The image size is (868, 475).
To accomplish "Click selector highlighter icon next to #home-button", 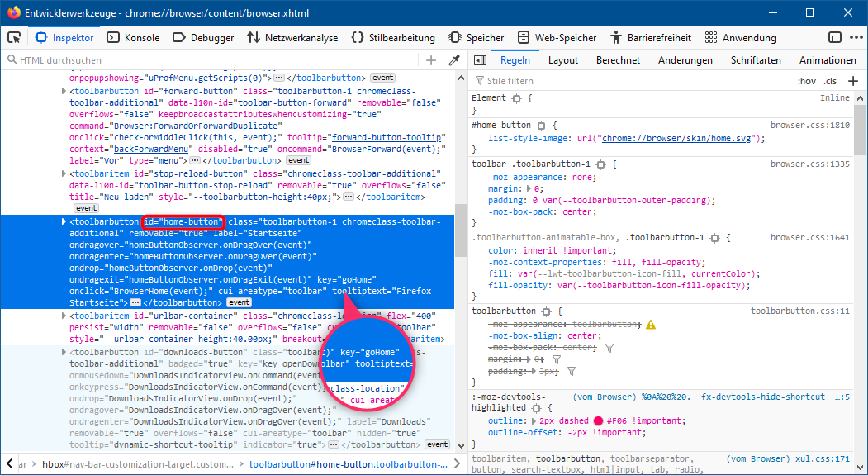I will [x=542, y=125].
